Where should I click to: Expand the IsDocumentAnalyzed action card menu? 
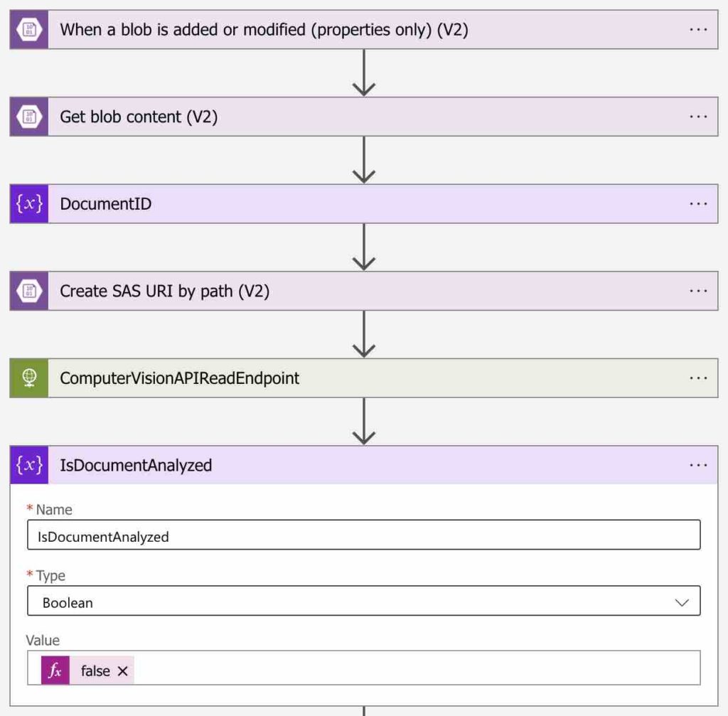pyautogui.click(x=700, y=466)
